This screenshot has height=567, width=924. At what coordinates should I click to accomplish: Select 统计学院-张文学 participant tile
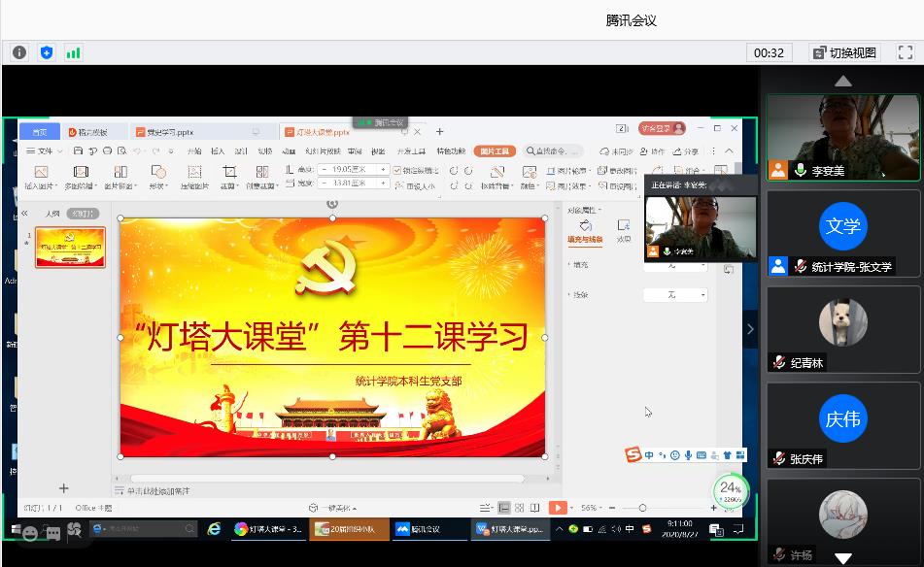click(842, 234)
